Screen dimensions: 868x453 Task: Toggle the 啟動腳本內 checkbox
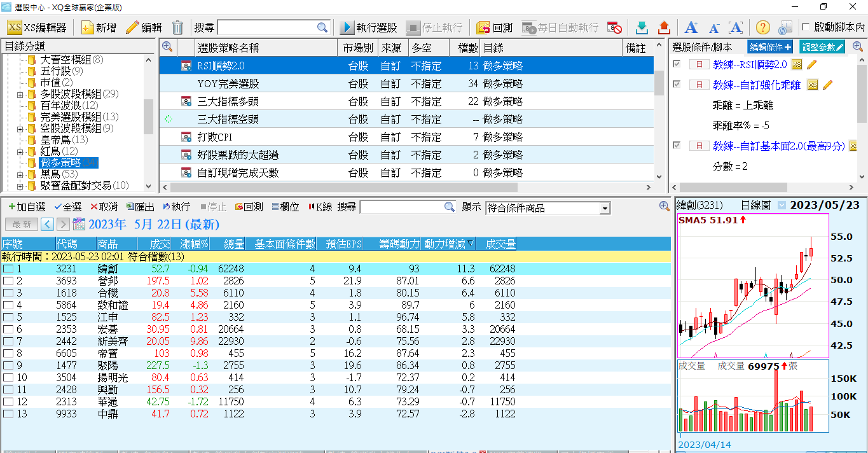[x=806, y=27]
